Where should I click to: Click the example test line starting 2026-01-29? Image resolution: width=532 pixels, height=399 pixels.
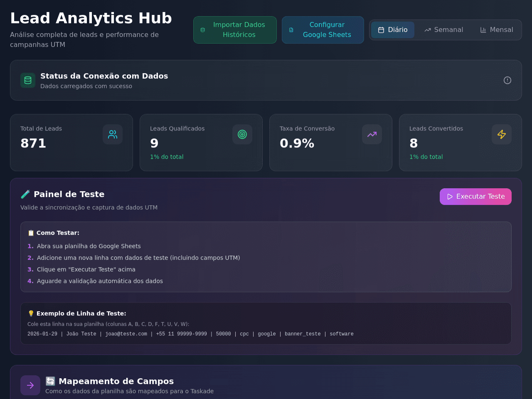tap(190, 334)
